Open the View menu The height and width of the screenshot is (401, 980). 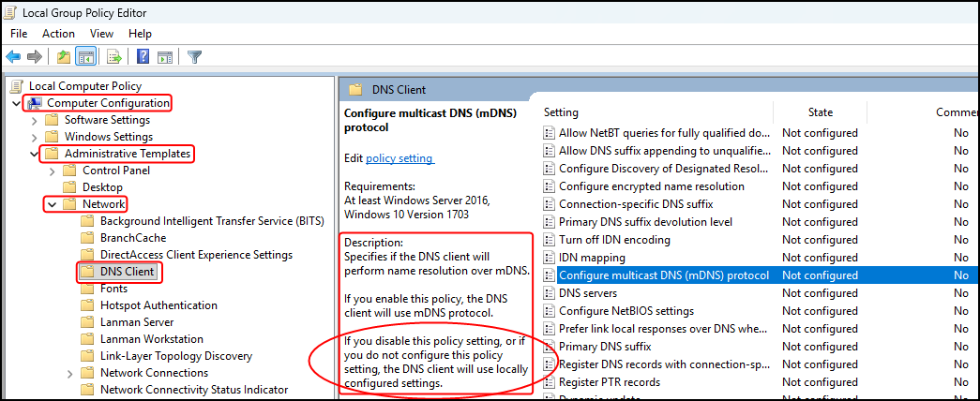point(101,34)
